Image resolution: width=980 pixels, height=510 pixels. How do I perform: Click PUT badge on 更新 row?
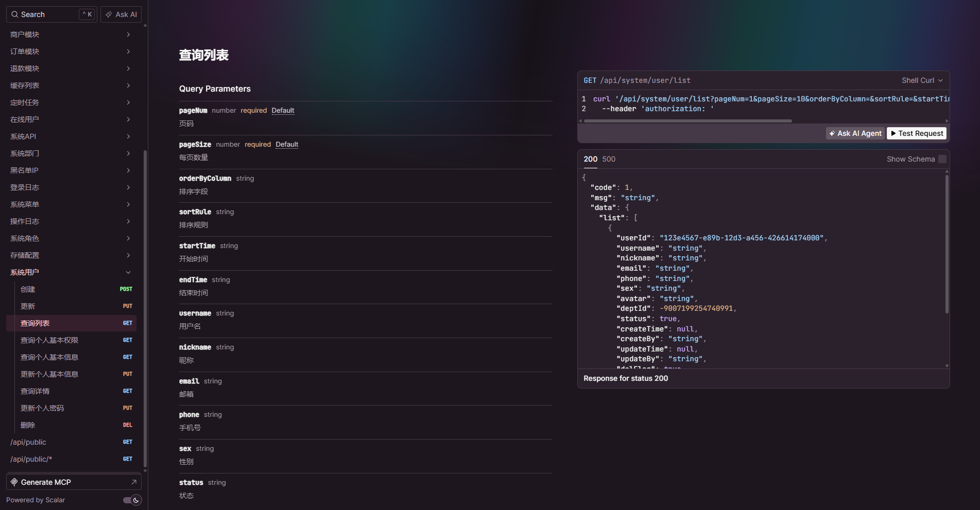click(x=128, y=306)
